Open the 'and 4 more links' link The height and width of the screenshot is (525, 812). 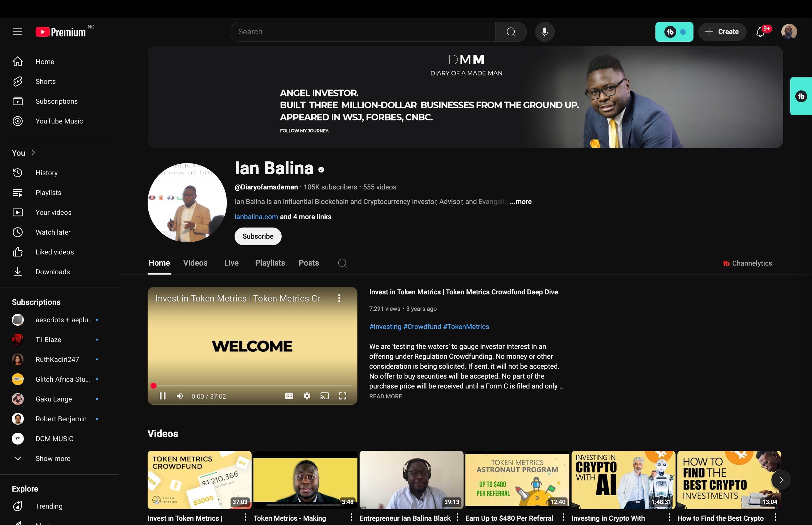click(306, 217)
